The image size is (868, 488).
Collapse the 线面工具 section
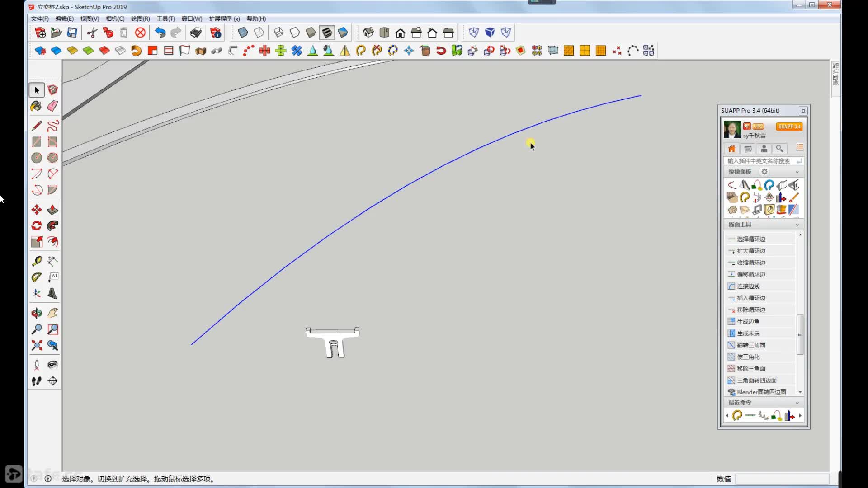point(797,225)
